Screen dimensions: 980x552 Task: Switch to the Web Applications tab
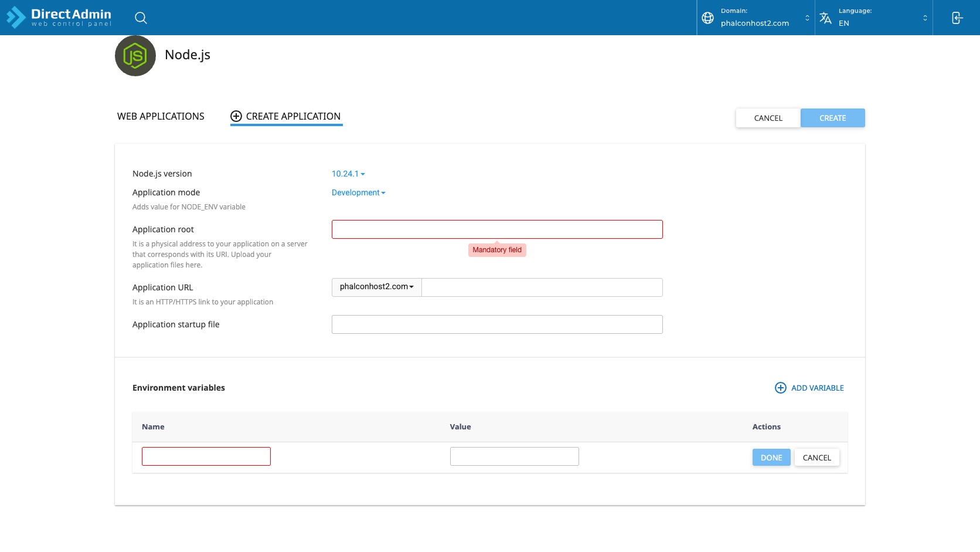pyautogui.click(x=161, y=116)
